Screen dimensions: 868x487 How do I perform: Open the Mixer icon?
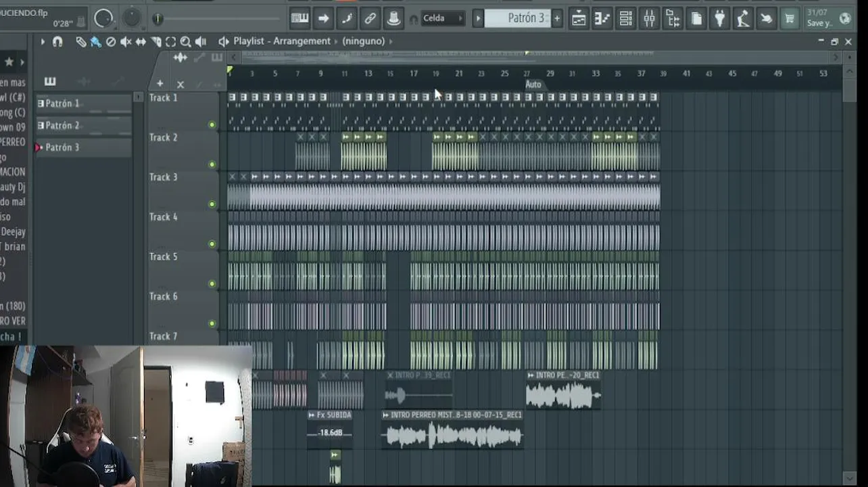649,19
